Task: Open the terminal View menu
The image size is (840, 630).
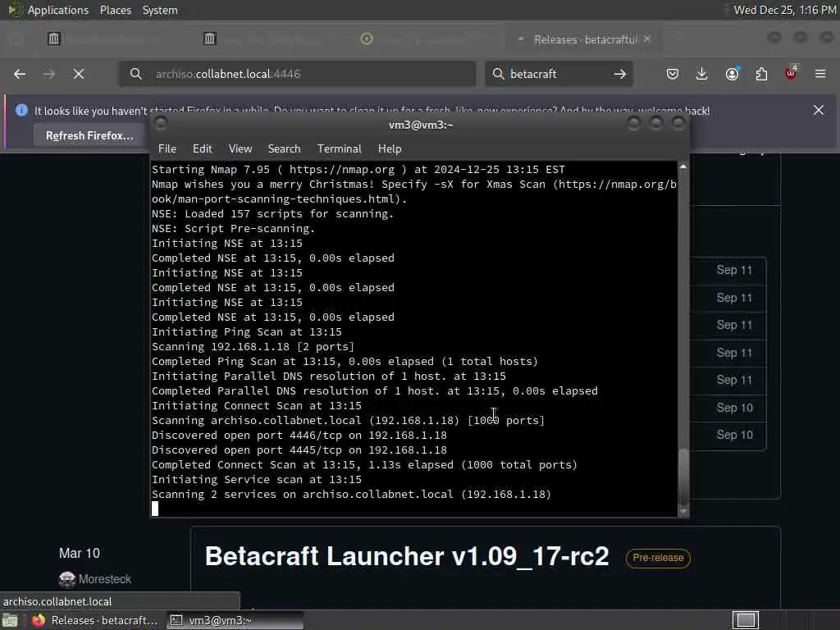Action: 240,149
